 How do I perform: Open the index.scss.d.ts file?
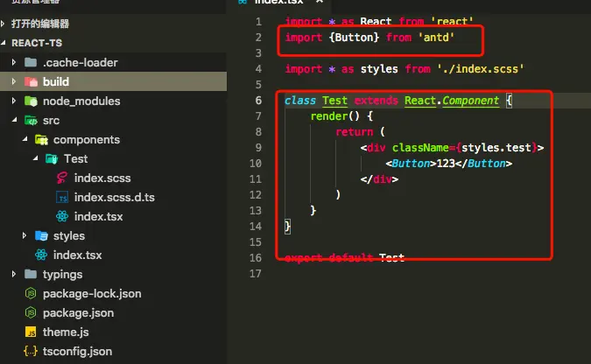click(115, 197)
